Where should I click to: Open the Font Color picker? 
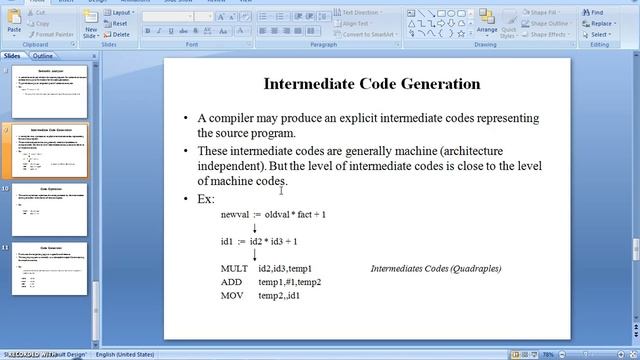(x=242, y=31)
